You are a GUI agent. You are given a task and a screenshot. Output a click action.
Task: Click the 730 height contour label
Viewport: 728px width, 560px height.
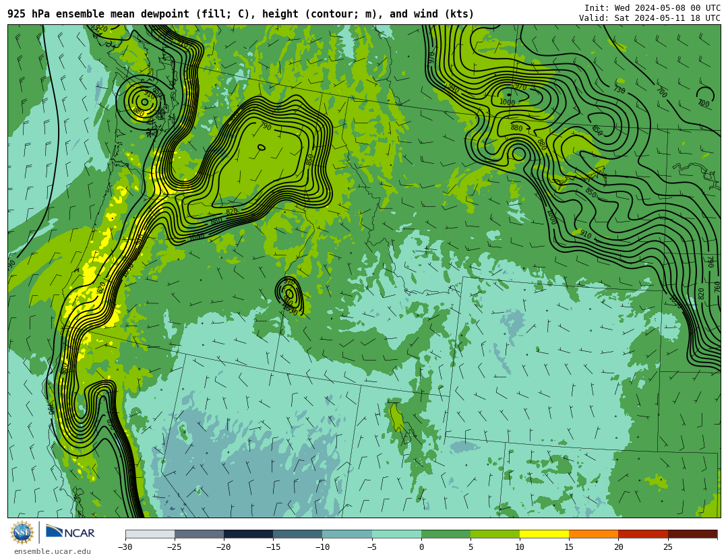tap(619, 90)
